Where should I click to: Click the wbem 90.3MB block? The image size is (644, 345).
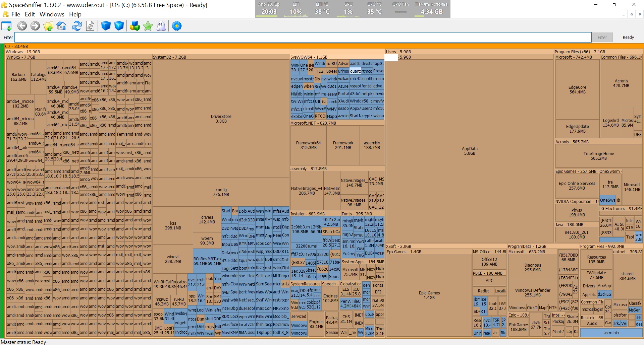click(x=207, y=240)
